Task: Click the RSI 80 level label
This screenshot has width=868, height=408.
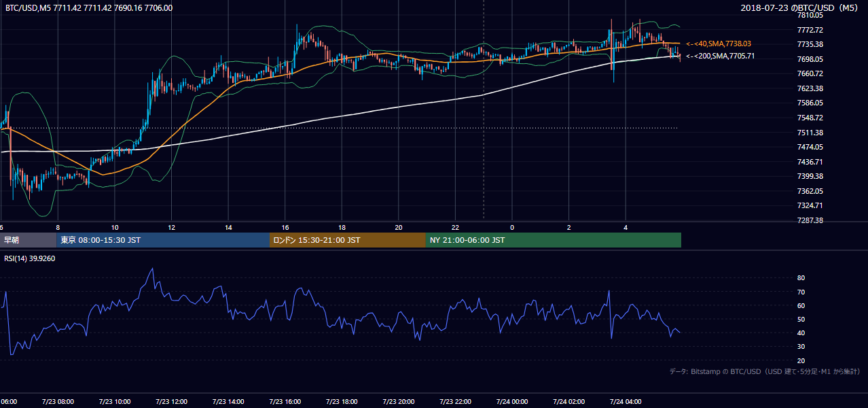Action: click(801, 278)
